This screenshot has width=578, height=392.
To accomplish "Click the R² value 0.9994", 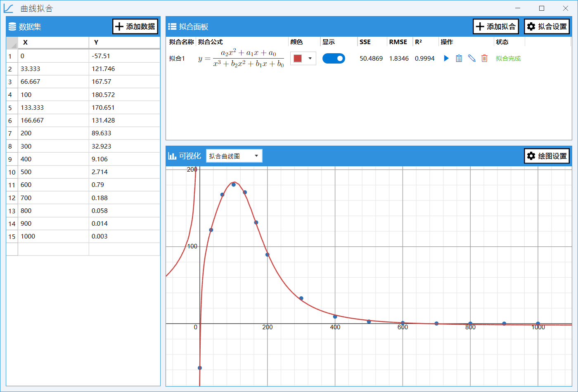I will 425,59.
